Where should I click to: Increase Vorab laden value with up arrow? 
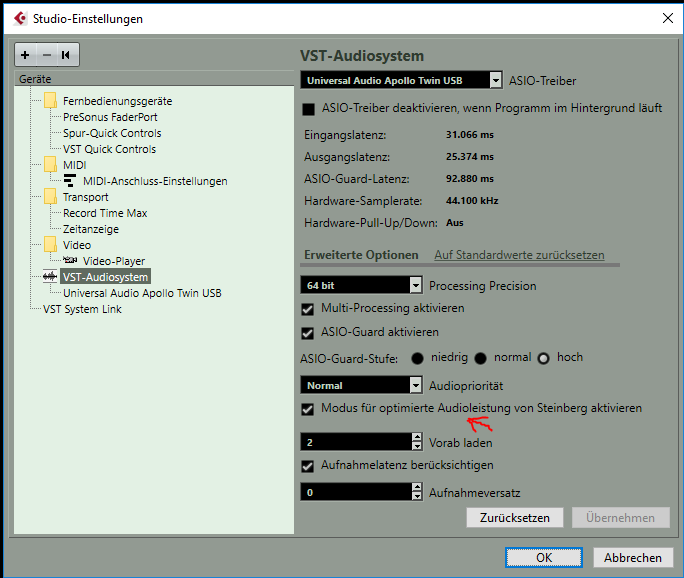pos(417,437)
